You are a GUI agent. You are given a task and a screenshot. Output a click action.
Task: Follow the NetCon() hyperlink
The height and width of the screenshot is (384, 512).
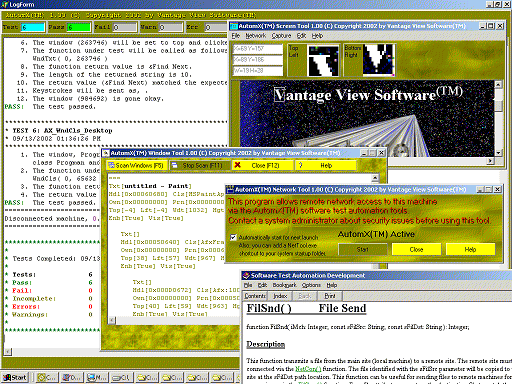click(x=308, y=369)
